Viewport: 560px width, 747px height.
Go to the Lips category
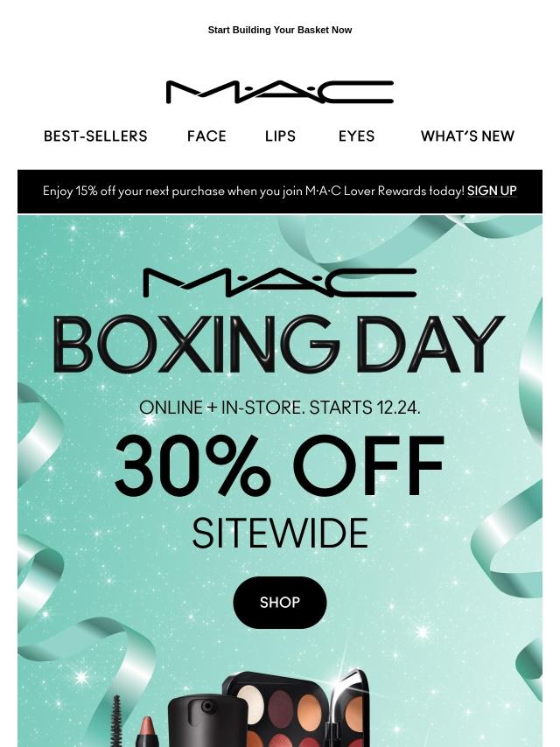click(x=280, y=136)
